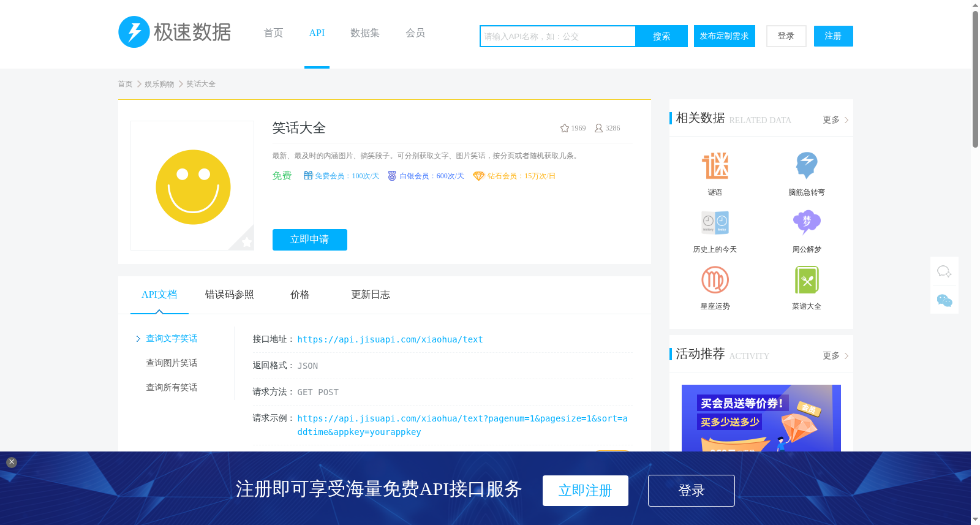Viewport: 980px width, 525px height.
Task: Open 会员 in top navigation
Action: pos(415,33)
